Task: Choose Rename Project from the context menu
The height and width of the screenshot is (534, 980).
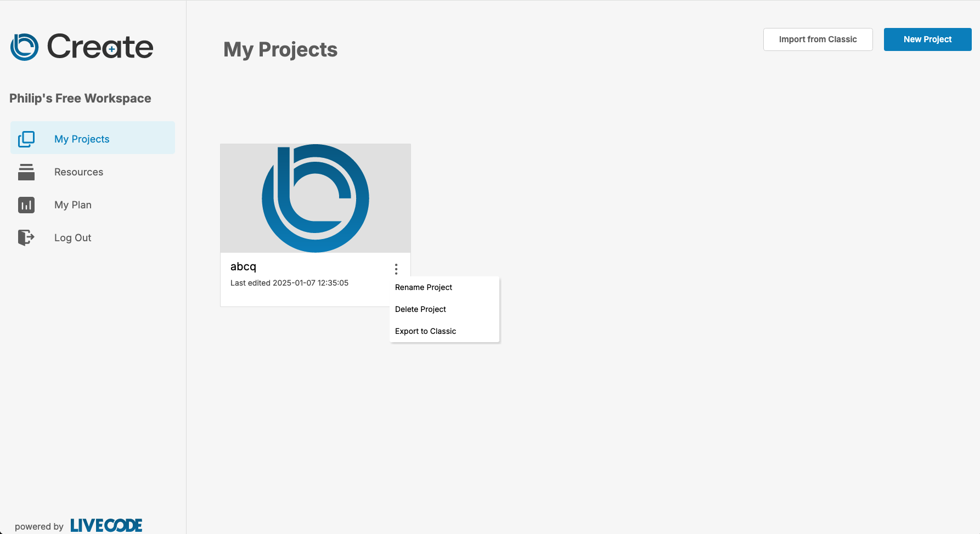Action: pyautogui.click(x=444, y=287)
